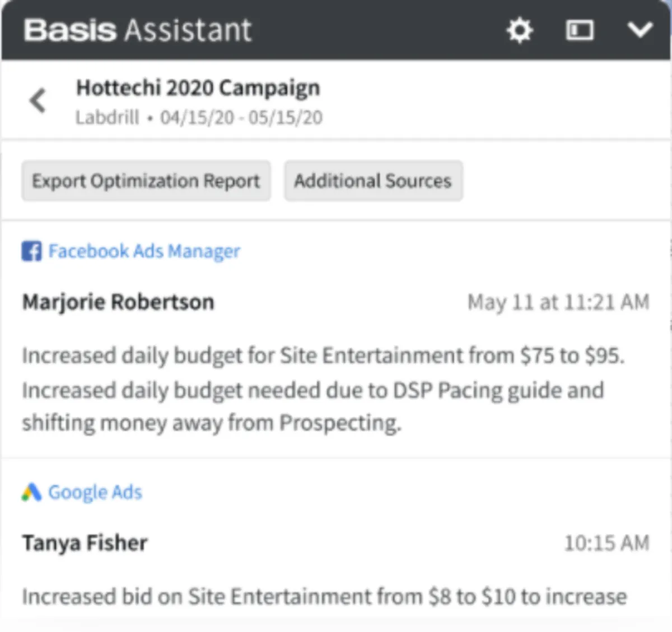Image resolution: width=672 pixels, height=632 pixels.
Task: Collapse Basis Assistant using the down chevron
Action: click(x=640, y=30)
